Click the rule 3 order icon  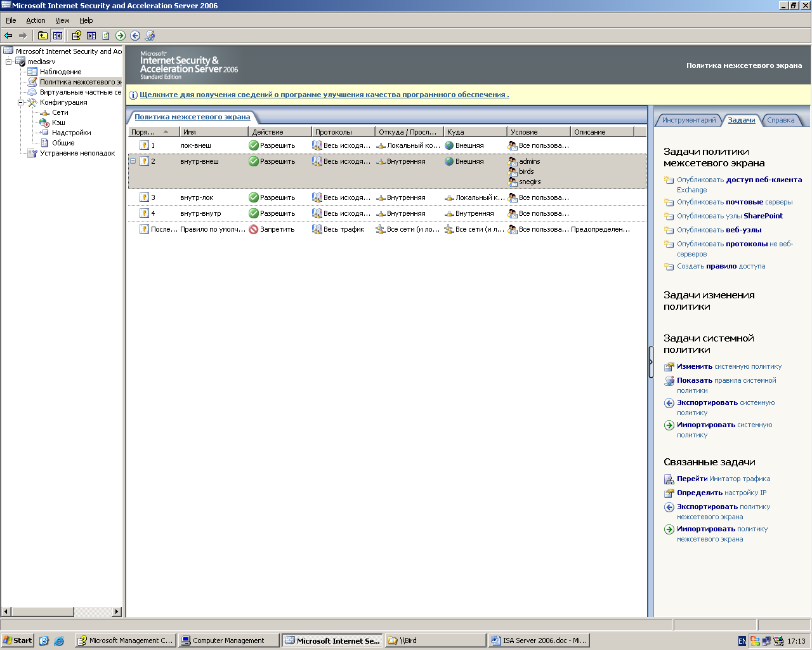click(x=144, y=197)
